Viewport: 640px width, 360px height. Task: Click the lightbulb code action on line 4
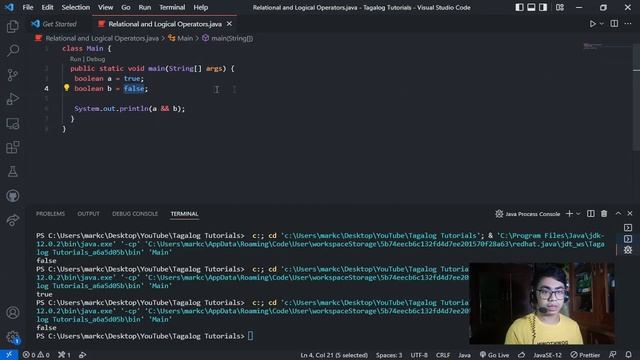(x=67, y=88)
